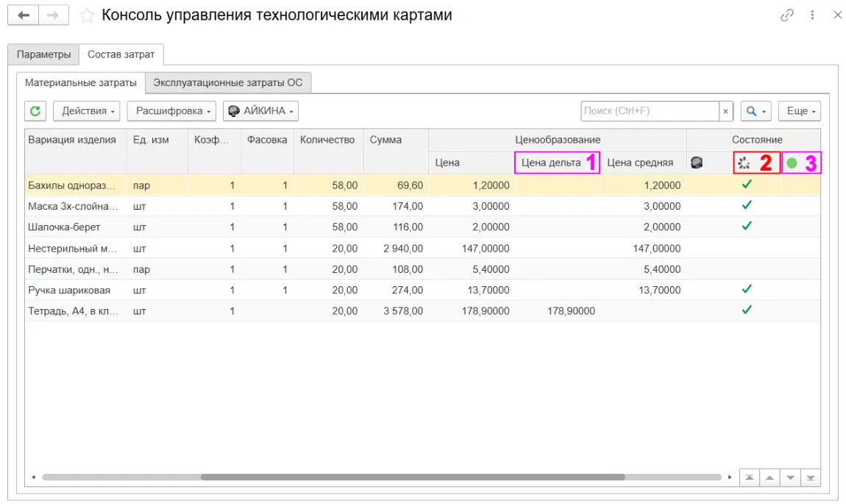846x504 pixels.
Task: Refresh the materials list with green arrow
Action: coord(35,111)
